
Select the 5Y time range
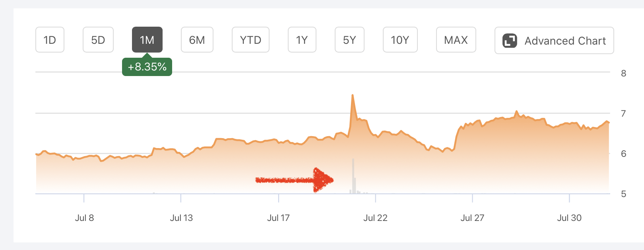[x=349, y=40]
